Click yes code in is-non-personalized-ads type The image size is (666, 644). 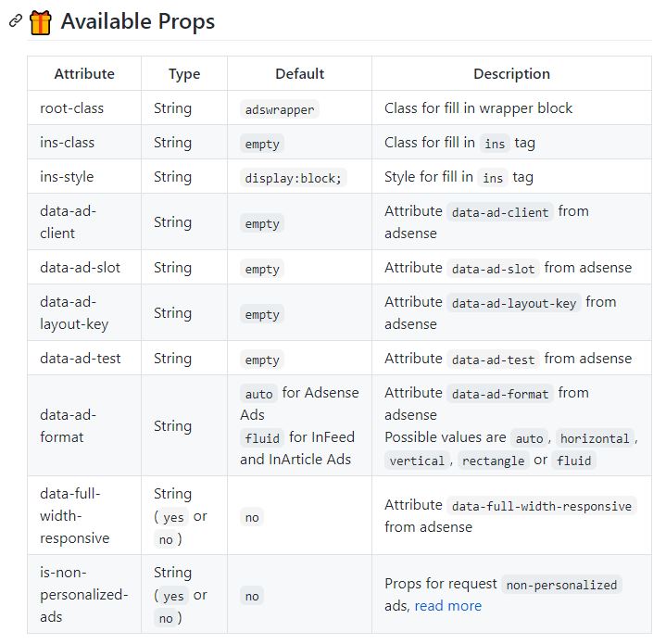tap(173, 596)
